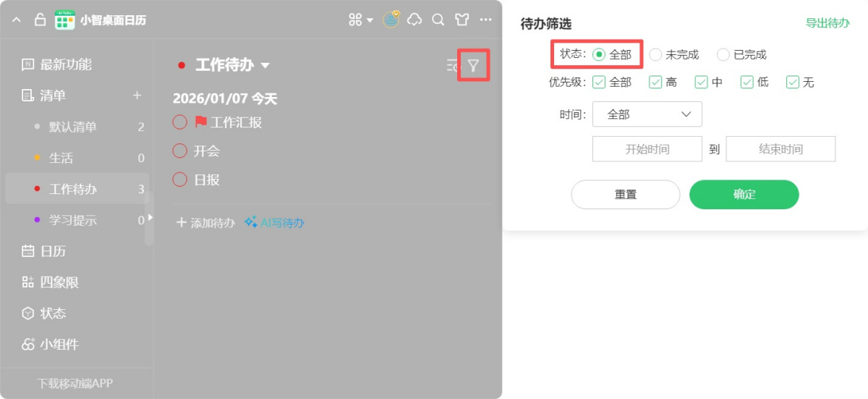Click the 开始时间 input field
The height and width of the screenshot is (399, 868).
(x=647, y=149)
